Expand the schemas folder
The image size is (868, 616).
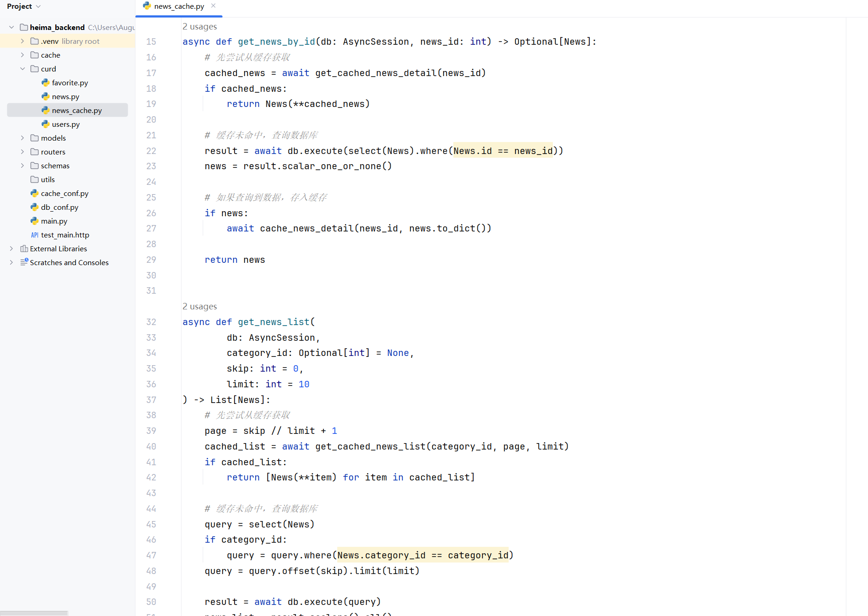coord(22,166)
